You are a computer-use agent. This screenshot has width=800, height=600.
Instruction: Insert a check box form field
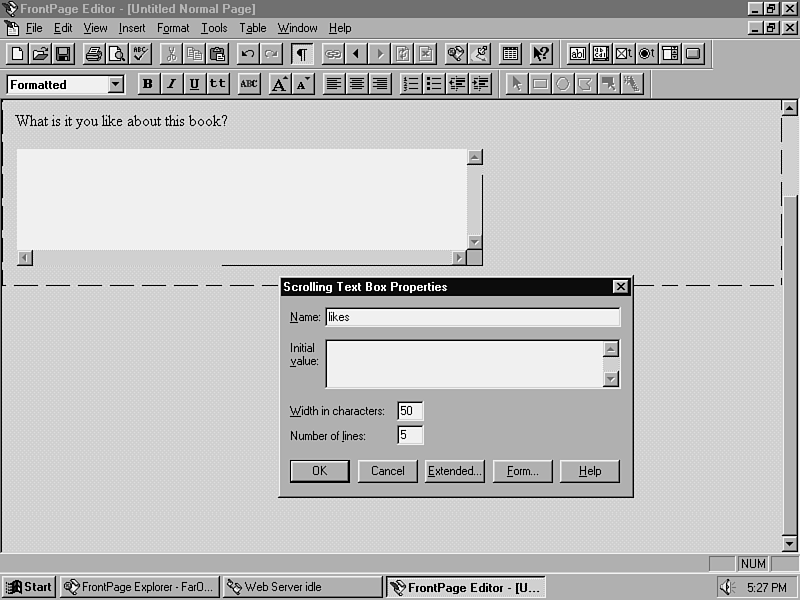(x=624, y=54)
